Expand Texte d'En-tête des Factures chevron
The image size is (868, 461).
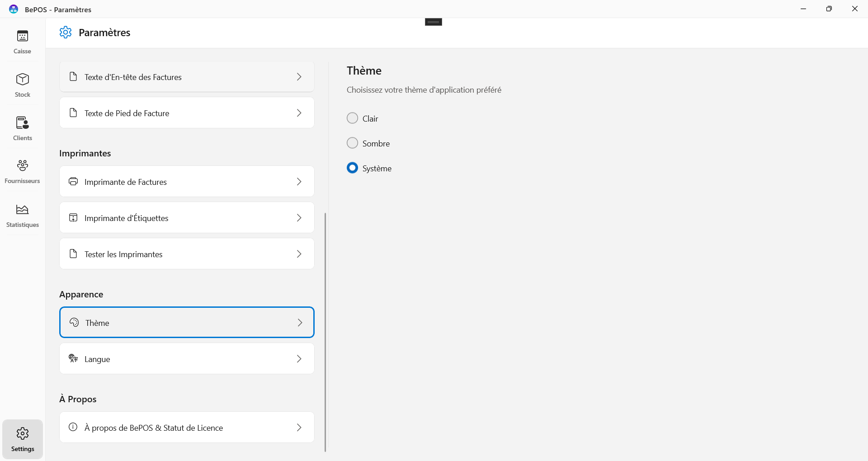[299, 77]
